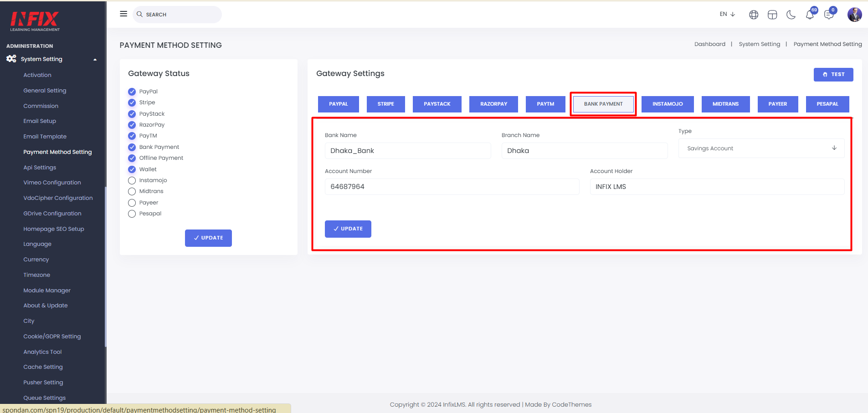Viewport: 868px width, 413px height.
Task: Open messages chat icon
Action: pos(829,15)
